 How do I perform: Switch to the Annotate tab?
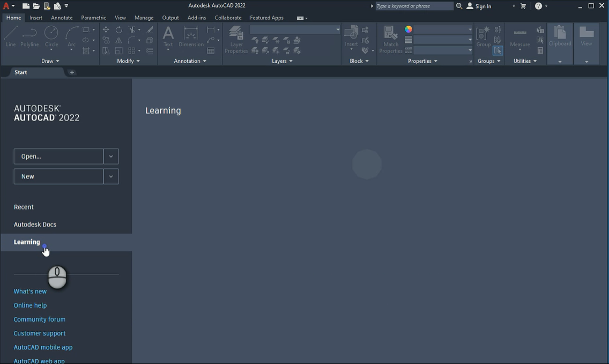61,18
